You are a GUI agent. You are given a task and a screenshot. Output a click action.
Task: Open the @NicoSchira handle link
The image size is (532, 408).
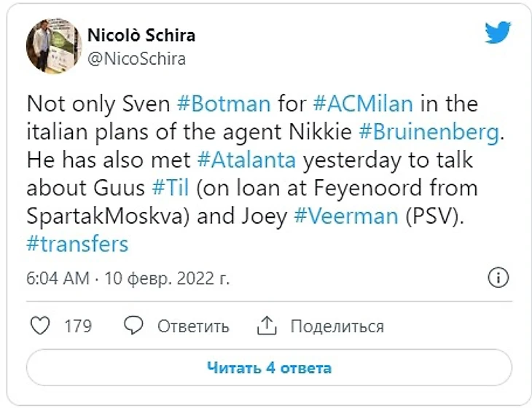click(136, 59)
